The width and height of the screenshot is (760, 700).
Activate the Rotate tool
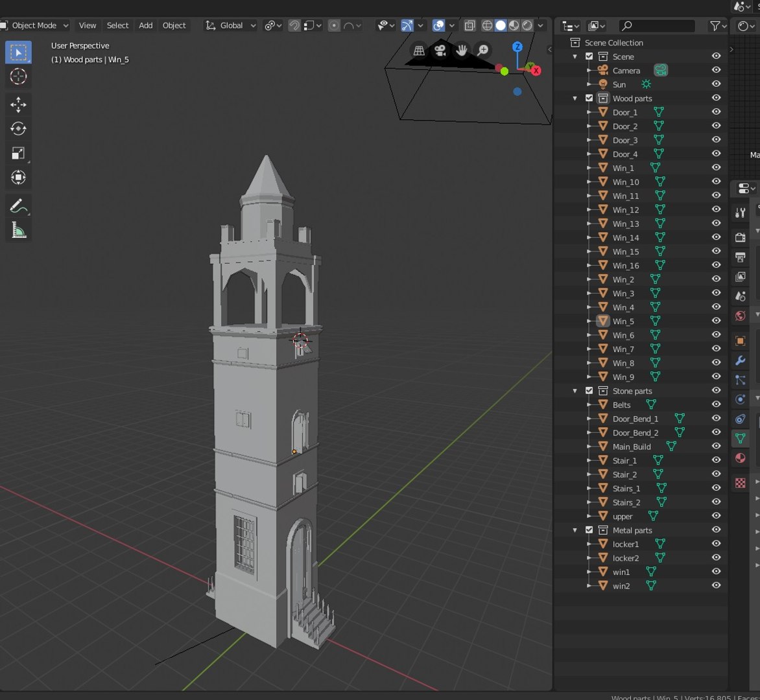coord(18,129)
